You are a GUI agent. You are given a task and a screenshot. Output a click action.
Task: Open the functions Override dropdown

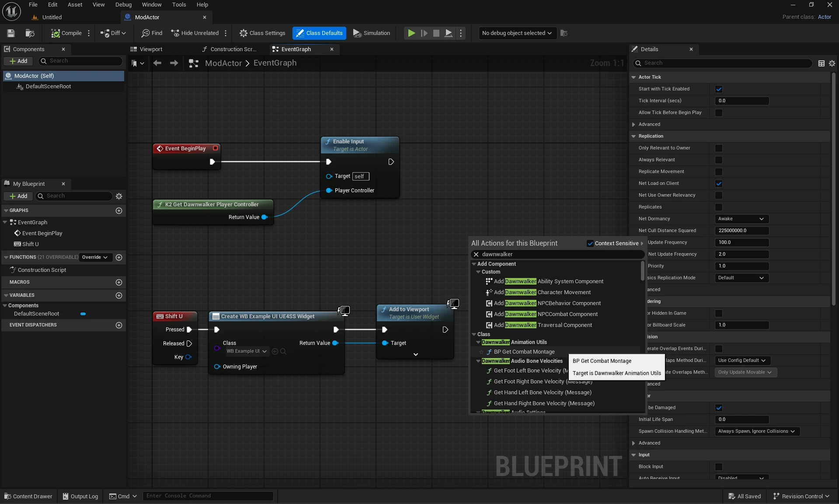point(96,257)
